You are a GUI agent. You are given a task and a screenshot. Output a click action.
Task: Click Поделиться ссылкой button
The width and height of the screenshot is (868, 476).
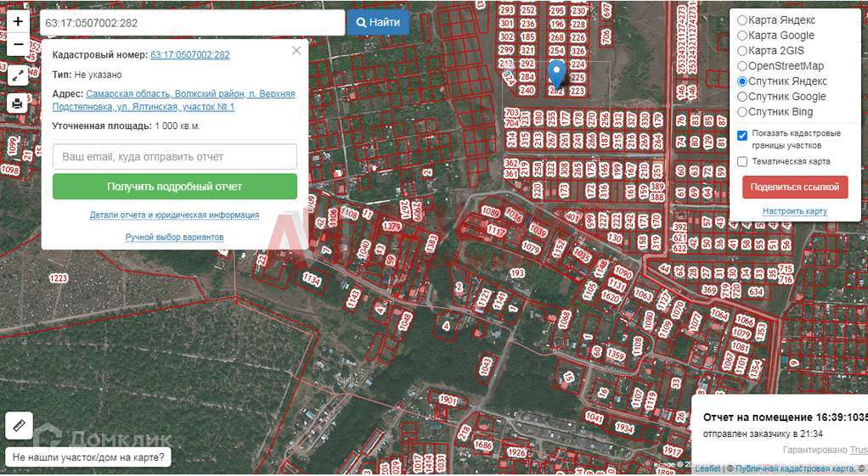click(795, 187)
